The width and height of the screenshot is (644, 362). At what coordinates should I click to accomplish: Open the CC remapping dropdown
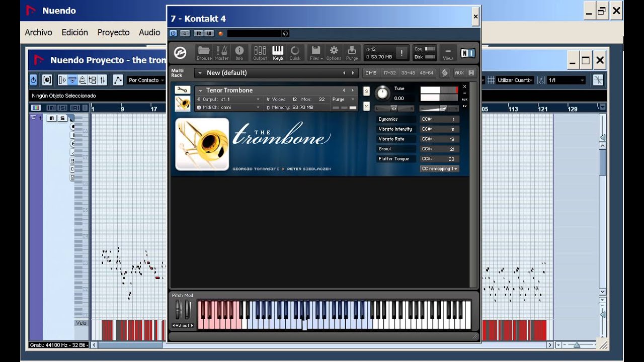(440, 169)
